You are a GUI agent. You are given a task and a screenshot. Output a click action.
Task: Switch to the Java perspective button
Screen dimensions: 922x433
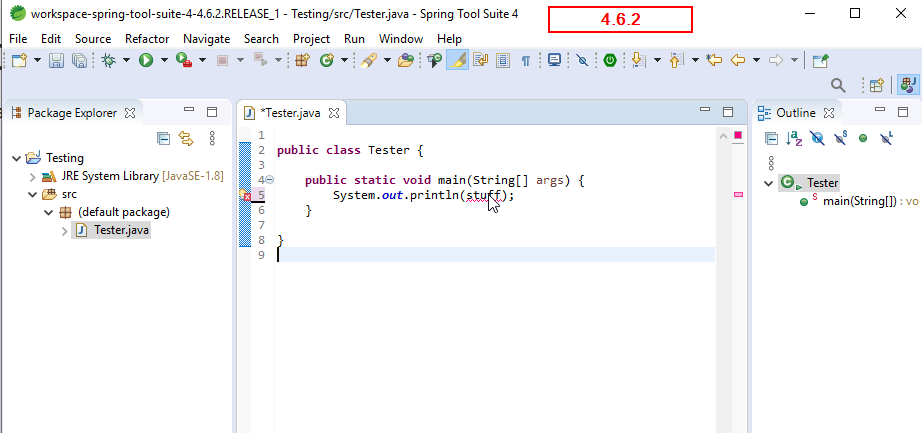pyautogui.click(x=907, y=85)
